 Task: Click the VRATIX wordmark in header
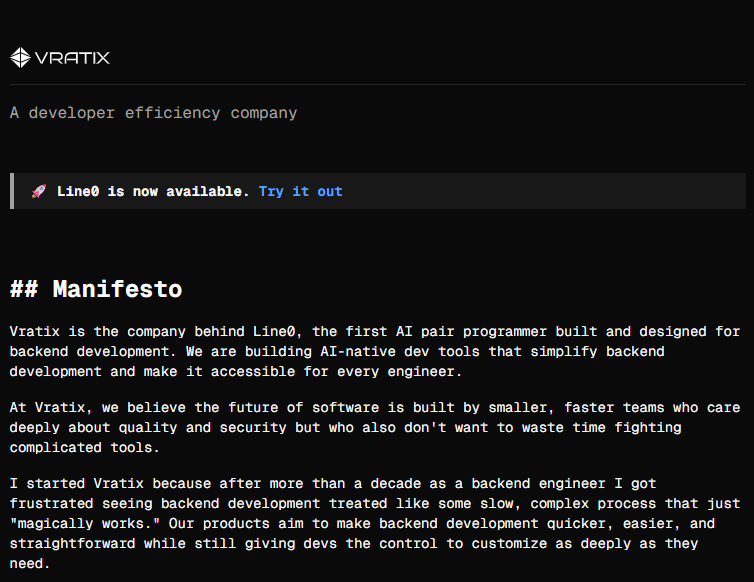[72, 58]
